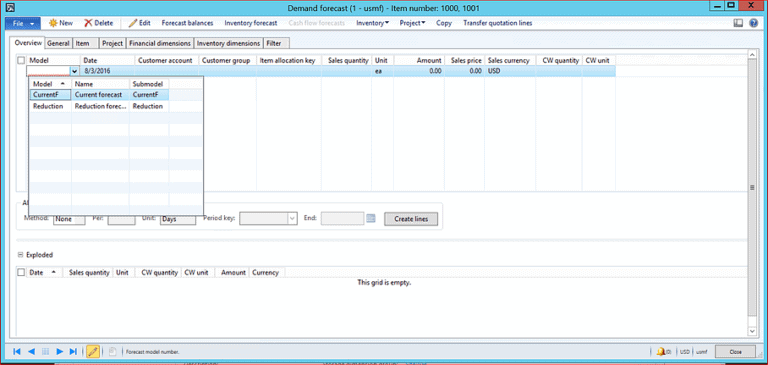This screenshot has width=768, height=365.
Task: Go to the previous record
Action: pos(31,351)
